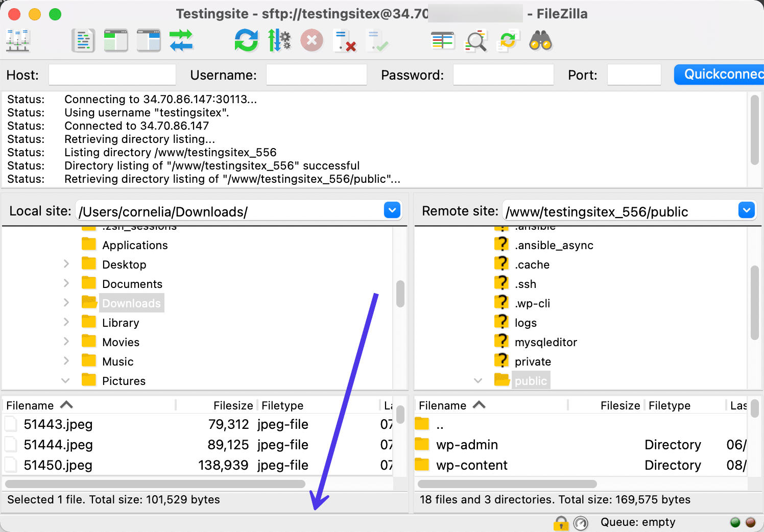The image size is (764, 532).
Task: Enable synchronized browsing
Action: [508, 41]
